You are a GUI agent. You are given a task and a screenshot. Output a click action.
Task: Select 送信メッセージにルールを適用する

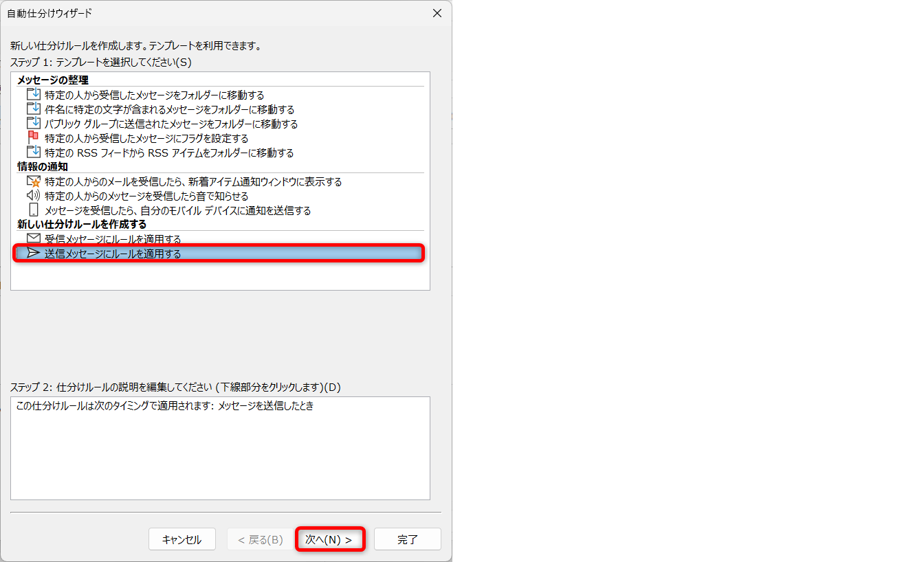point(113,254)
